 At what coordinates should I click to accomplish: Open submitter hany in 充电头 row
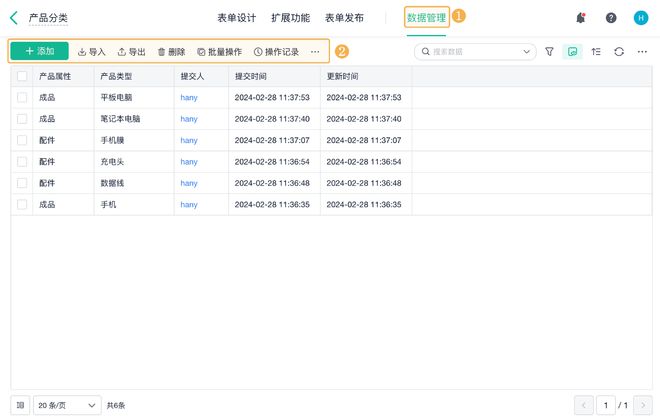[189, 162]
